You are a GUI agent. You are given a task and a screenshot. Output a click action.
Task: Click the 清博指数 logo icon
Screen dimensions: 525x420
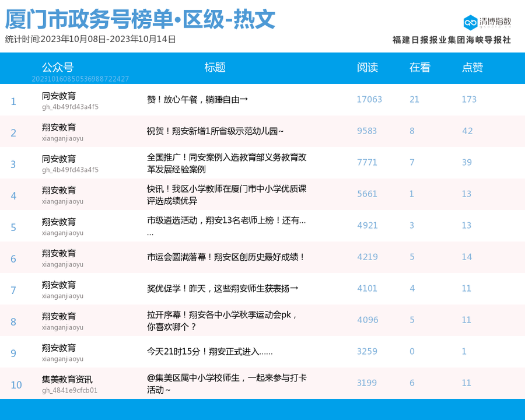[x=470, y=22]
